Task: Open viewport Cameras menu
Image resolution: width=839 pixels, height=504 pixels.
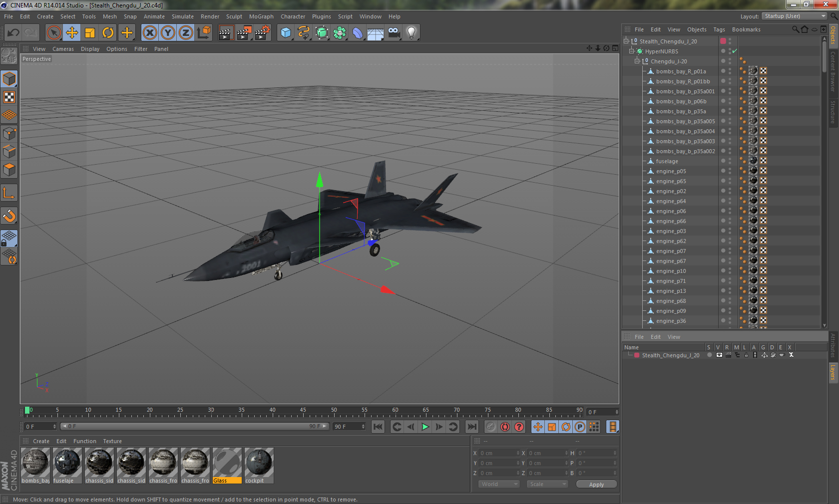Action: click(63, 49)
